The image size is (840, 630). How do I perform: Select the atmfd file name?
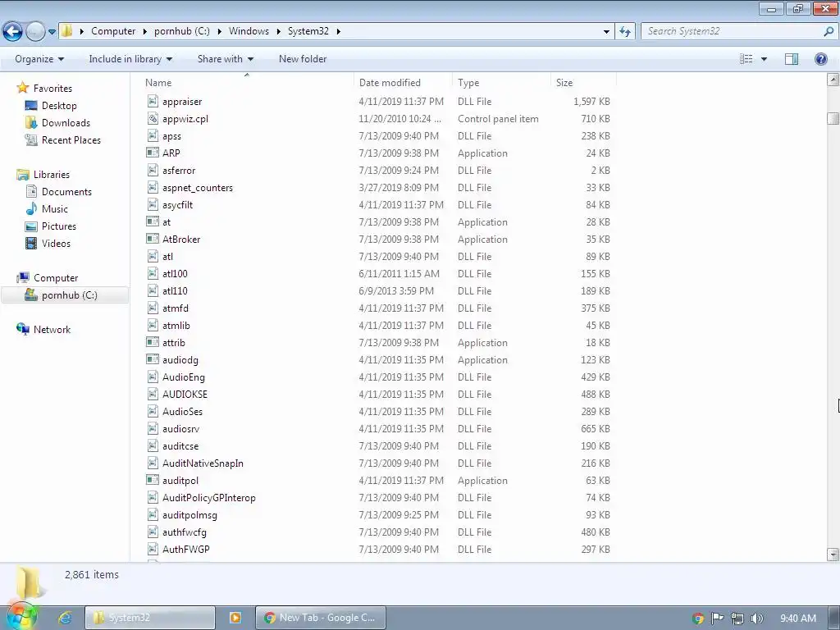point(176,308)
